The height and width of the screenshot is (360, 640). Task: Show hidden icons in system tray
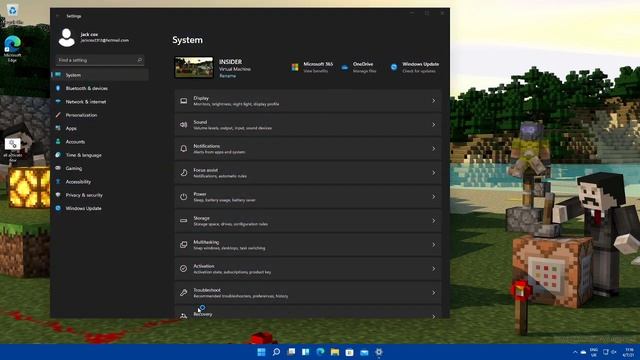(575, 352)
